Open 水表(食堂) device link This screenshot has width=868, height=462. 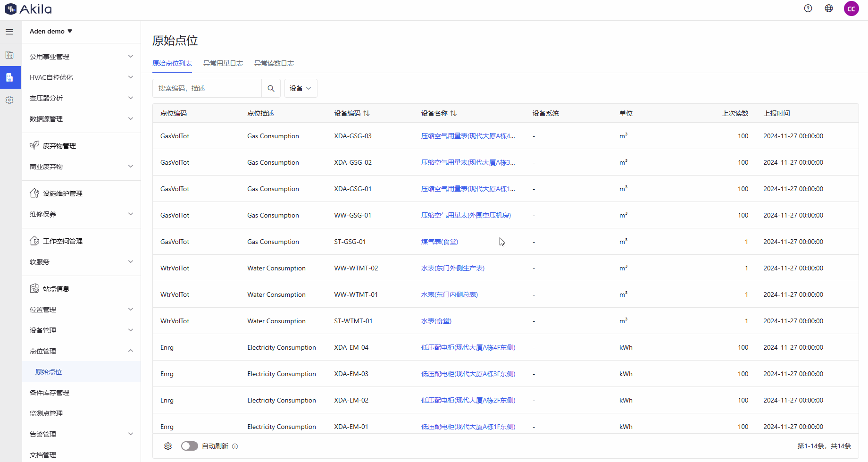436,321
